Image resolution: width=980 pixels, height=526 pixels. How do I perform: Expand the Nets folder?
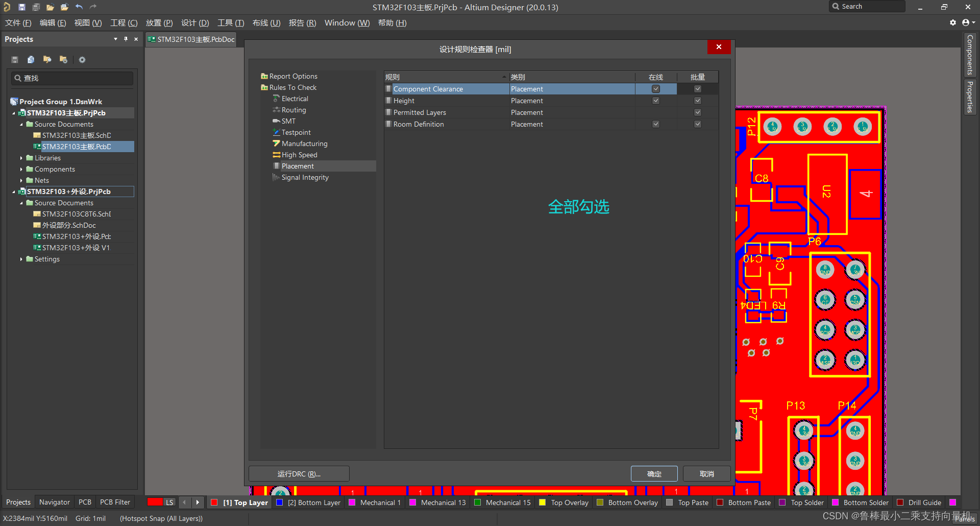coord(21,180)
